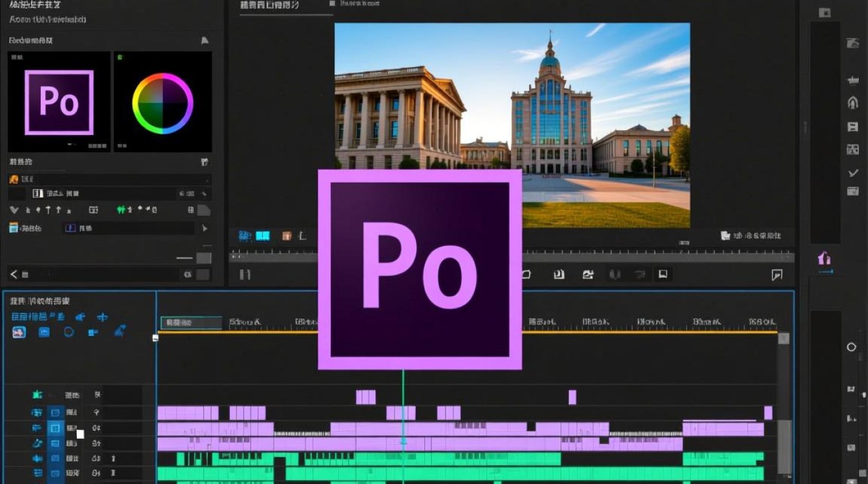Click the orange icon under the preview area
This screenshot has height=484, width=868.
(x=287, y=236)
